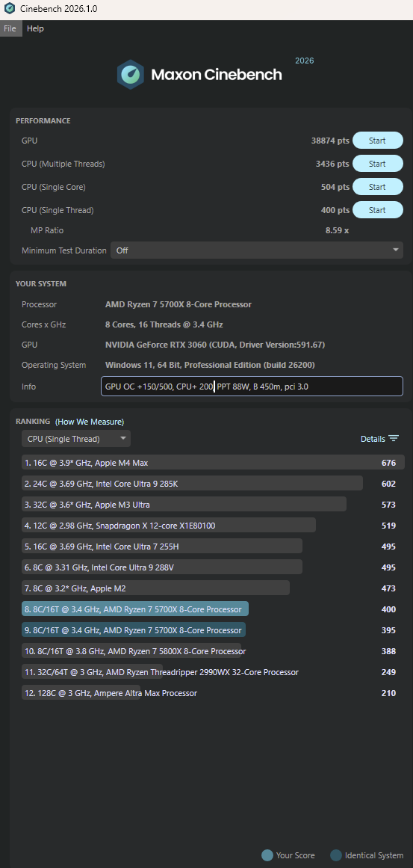This screenshot has height=868, width=413.
Task: Select the Snapdragon X 12-core X1E80100 row
Action: (213, 526)
